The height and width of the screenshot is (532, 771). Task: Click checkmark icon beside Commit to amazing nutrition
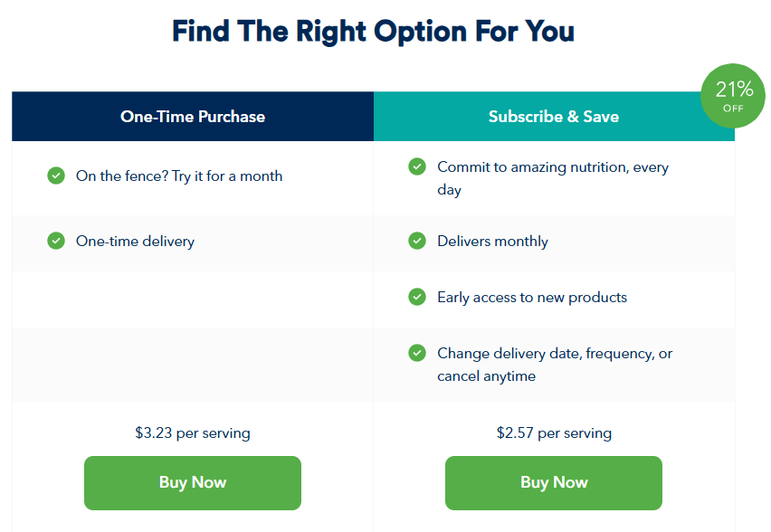(417, 166)
